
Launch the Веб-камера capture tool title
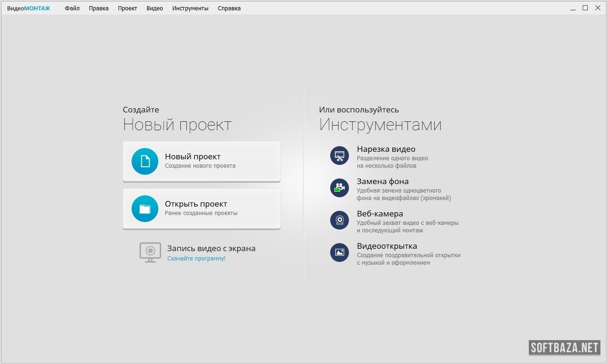tap(380, 214)
